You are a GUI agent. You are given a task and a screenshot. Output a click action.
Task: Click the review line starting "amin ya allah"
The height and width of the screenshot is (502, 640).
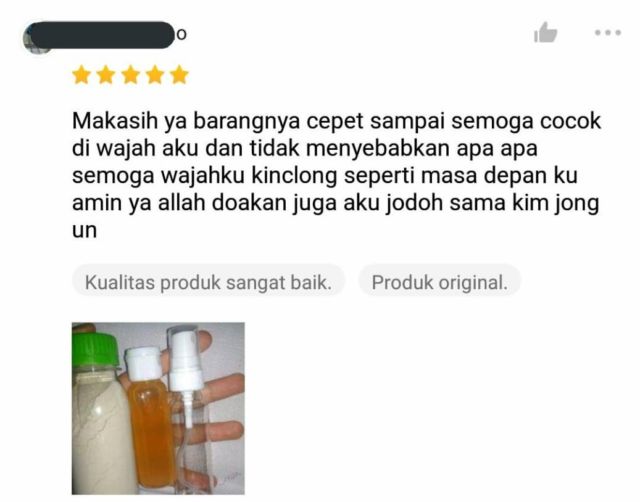pos(336,203)
